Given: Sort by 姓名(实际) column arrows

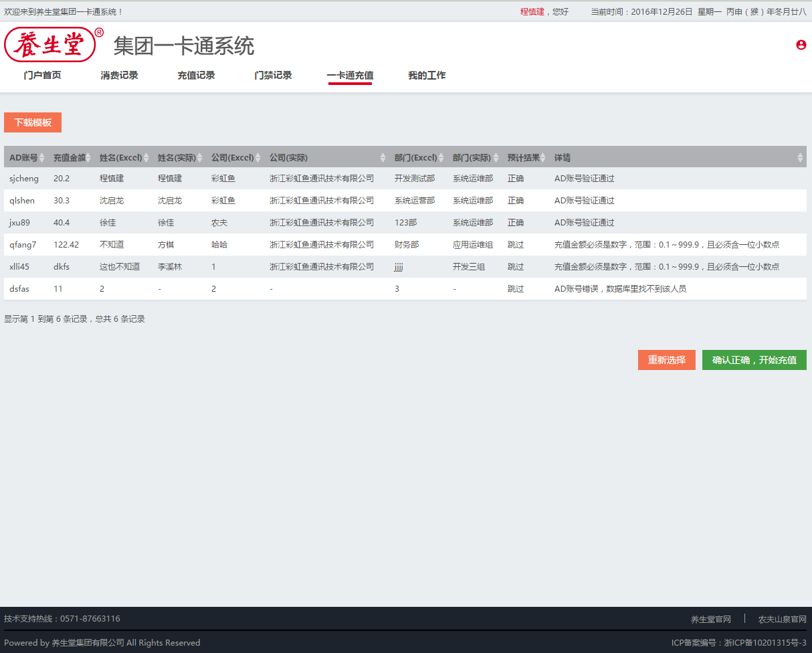Looking at the screenshot, I should point(200,158).
